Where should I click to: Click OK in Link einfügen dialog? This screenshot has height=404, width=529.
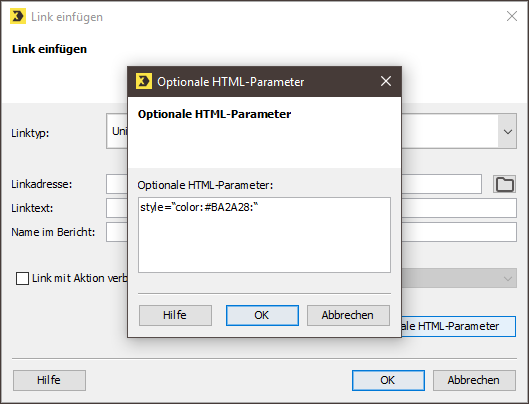(388, 380)
